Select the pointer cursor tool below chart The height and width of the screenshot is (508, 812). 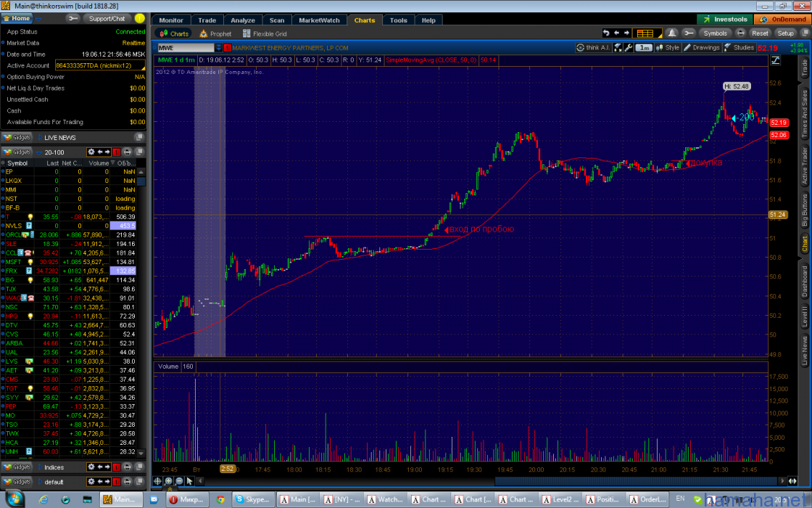click(189, 481)
